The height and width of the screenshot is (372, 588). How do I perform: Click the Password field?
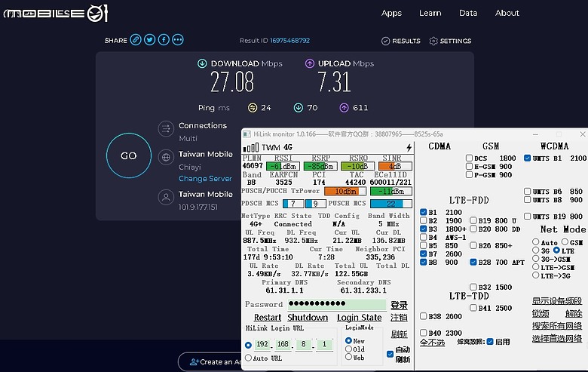point(337,304)
